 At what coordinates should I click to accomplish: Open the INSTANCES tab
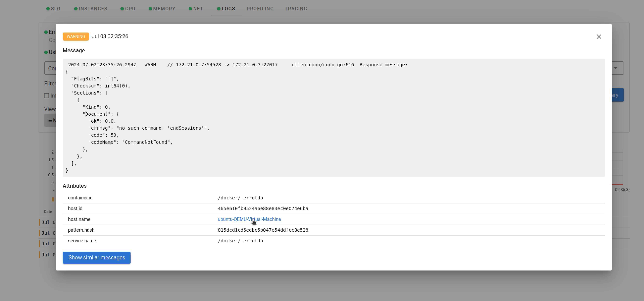(x=93, y=9)
